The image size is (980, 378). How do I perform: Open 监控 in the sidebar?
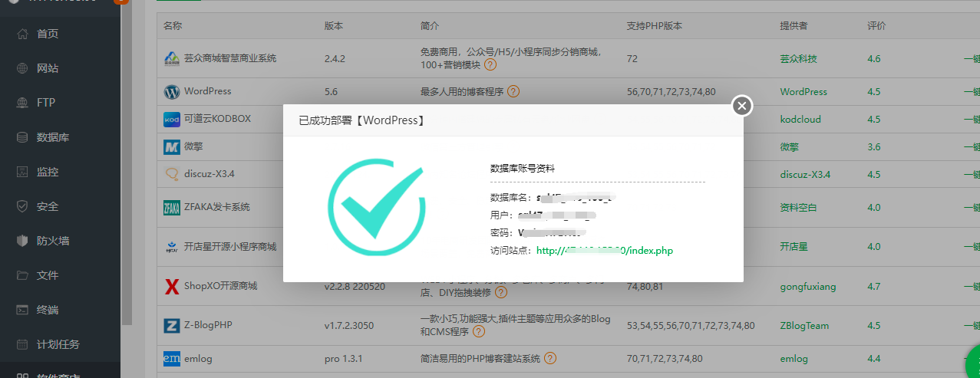click(x=48, y=172)
